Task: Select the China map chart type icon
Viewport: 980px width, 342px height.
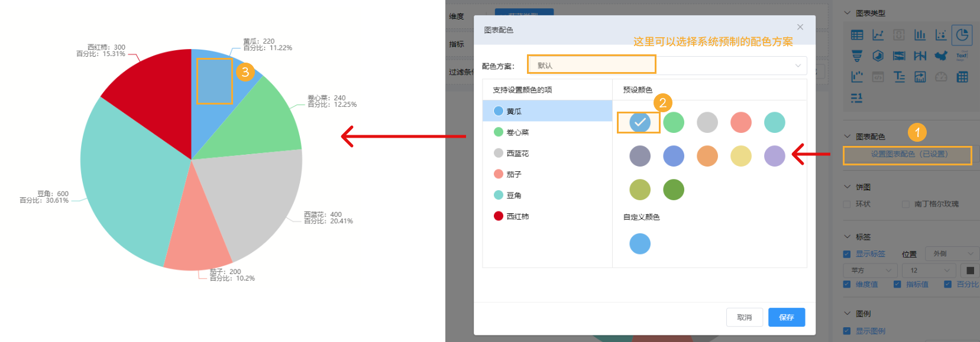Action: coord(941,56)
